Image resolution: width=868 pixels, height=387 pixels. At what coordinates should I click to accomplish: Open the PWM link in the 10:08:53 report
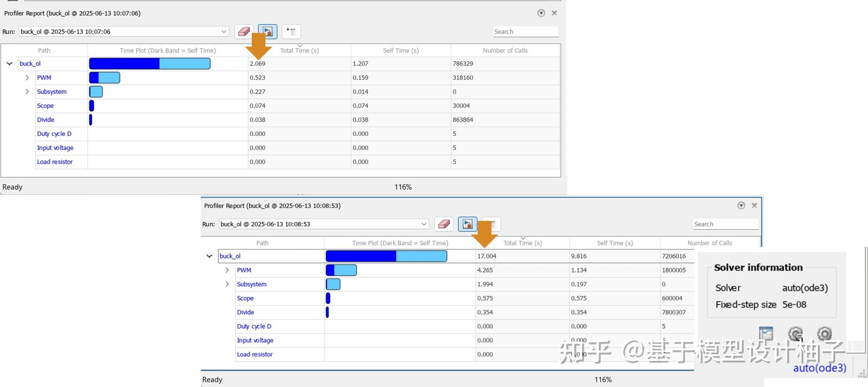click(x=244, y=270)
